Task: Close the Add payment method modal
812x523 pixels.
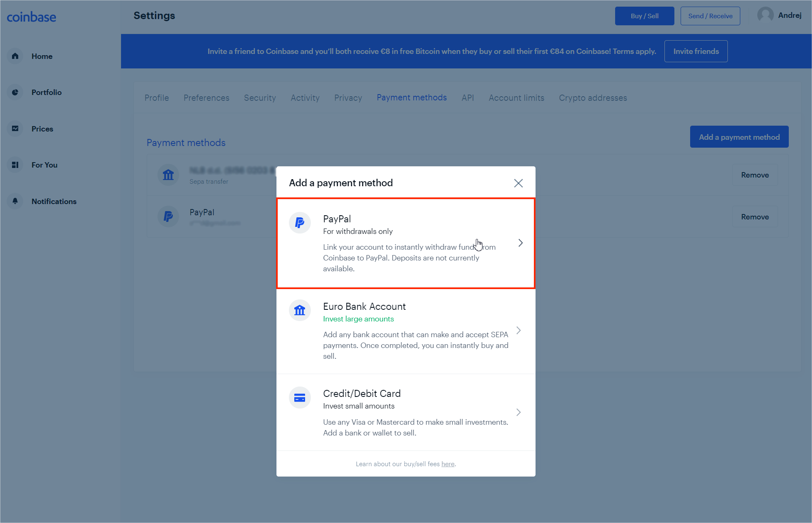Action: click(519, 183)
